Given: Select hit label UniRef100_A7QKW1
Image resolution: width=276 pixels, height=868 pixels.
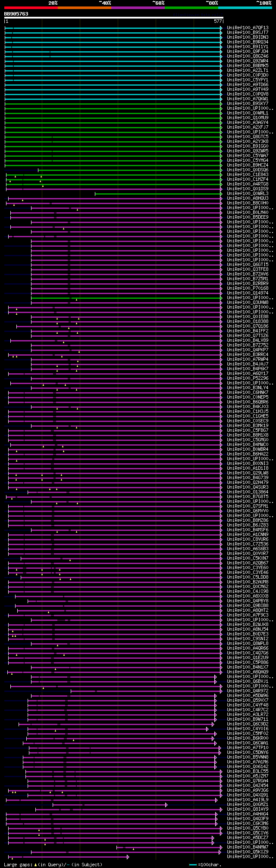Looking at the screenshot, I should coord(248,99).
